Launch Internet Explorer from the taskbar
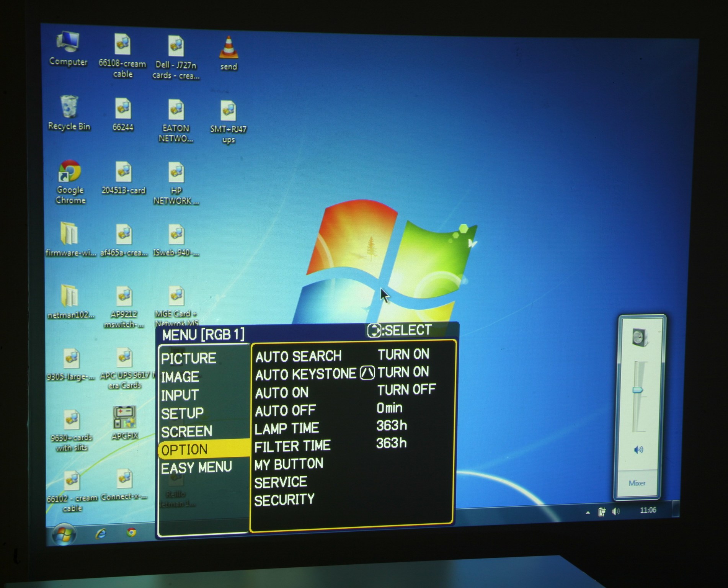 pyautogui.click(x=101, y=533)
